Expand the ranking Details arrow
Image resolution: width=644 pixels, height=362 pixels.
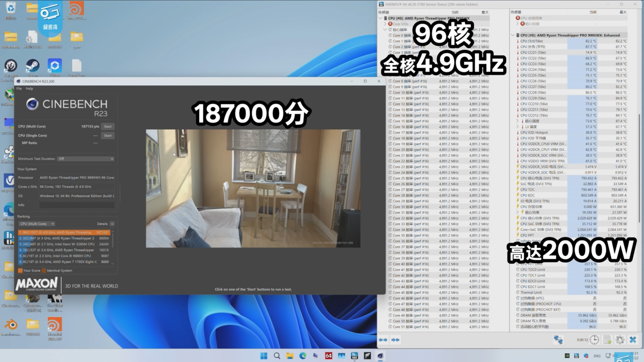112,224
